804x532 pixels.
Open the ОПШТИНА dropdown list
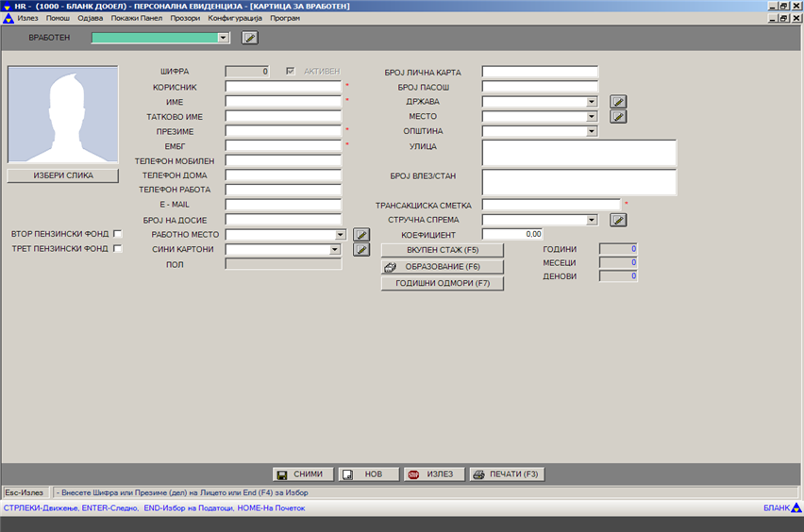point(591,131)
